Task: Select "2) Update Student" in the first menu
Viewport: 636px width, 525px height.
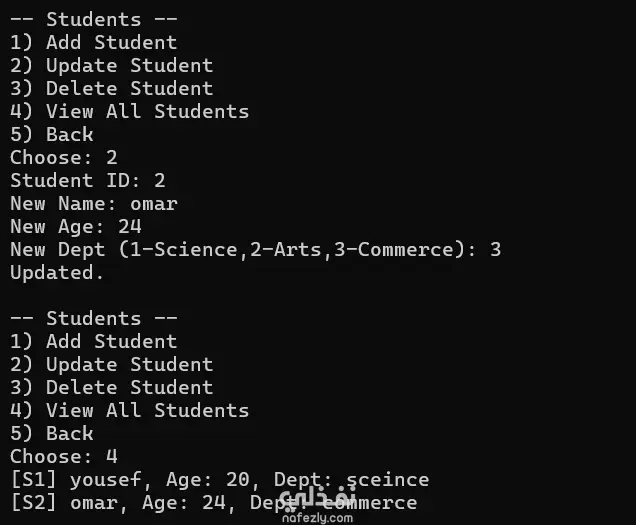Action: 111,65
